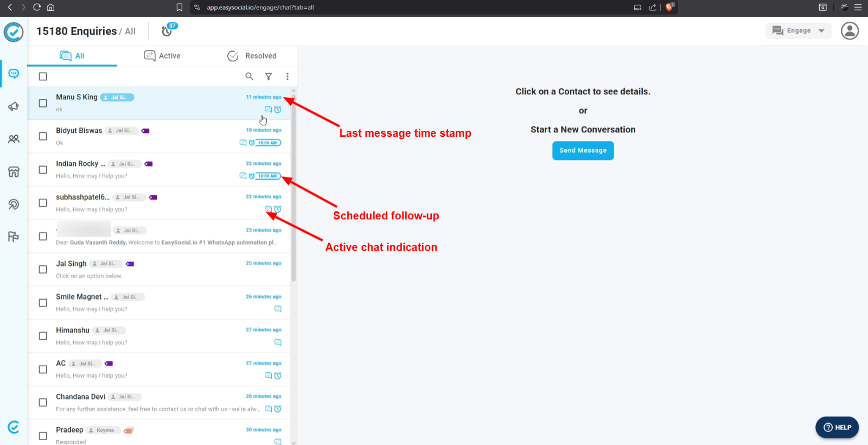The width and height of the screenshot is (868, 445).
Task: Tick the select-all checkbox above the list
Action: (43, 77)
